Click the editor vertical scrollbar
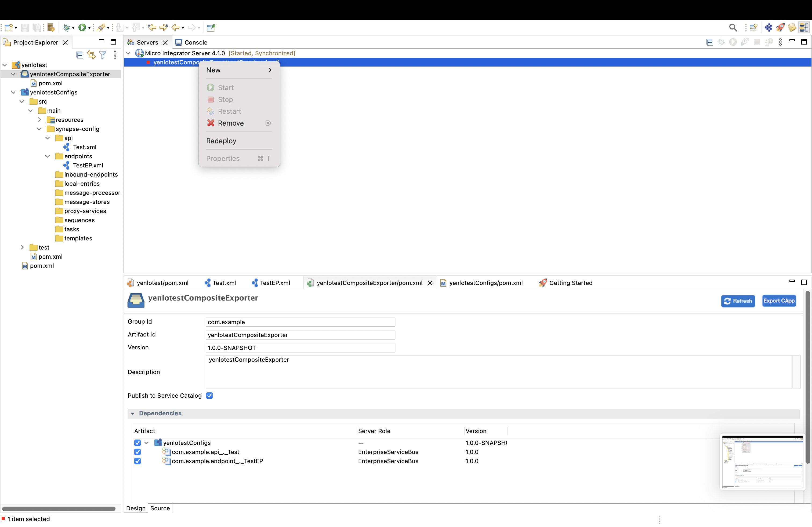 click(x=807, y=377)
